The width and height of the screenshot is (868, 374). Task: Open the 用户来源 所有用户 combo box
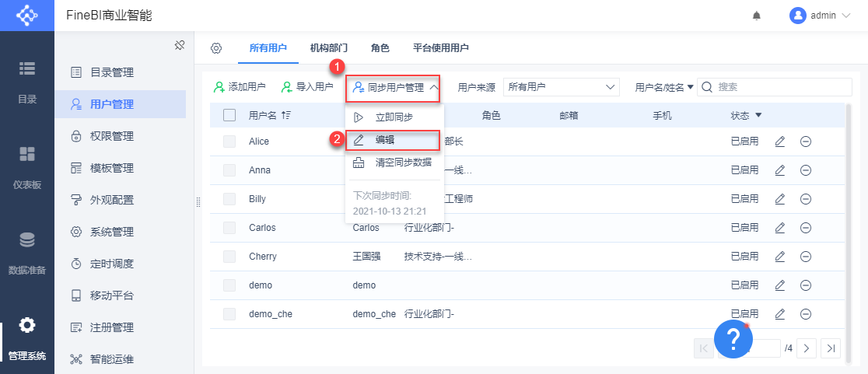[561, 88]
